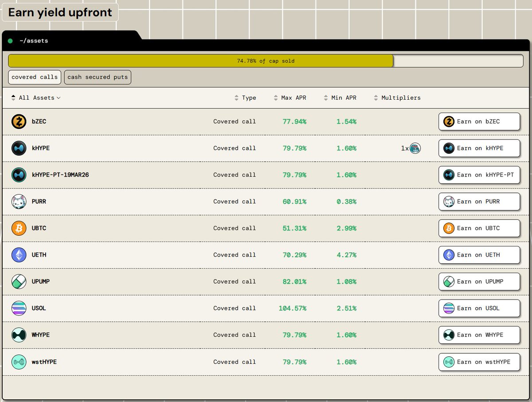532x402 pixels.
Task: Select the covered calls tab
Action: click(x=35, y=77)
